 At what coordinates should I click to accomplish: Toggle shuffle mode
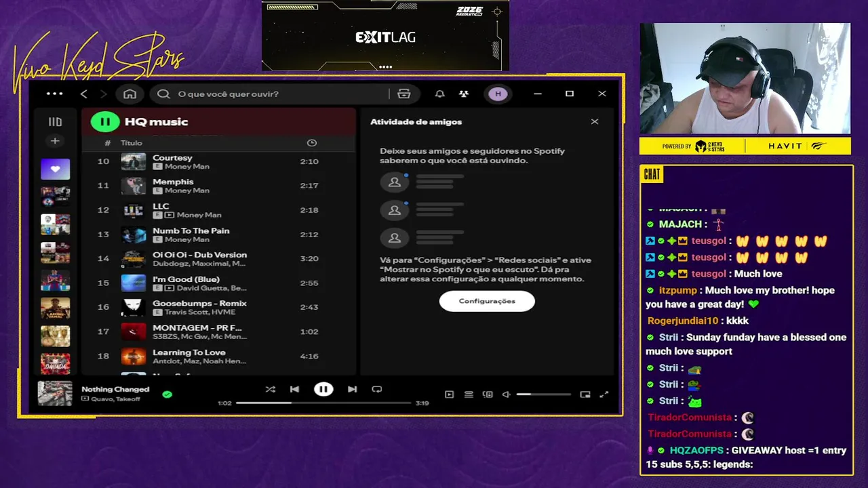271,389
